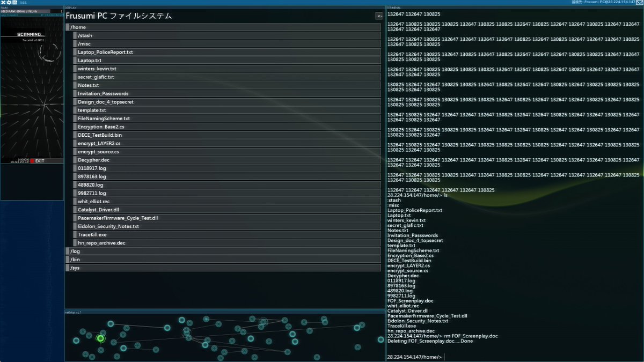Click 'Frusumi PC' filesystem title
644x362 pixels.
(x=119, y=16)
